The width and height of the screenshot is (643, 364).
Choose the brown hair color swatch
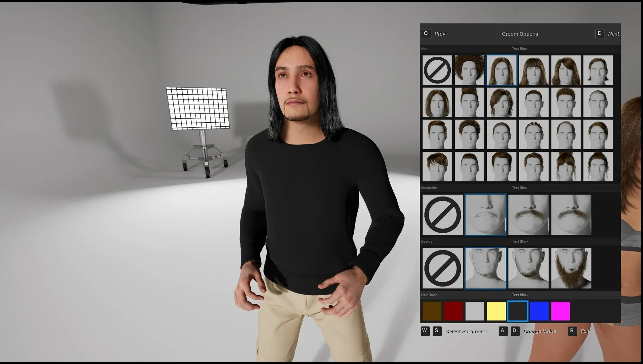click(432, 311)
